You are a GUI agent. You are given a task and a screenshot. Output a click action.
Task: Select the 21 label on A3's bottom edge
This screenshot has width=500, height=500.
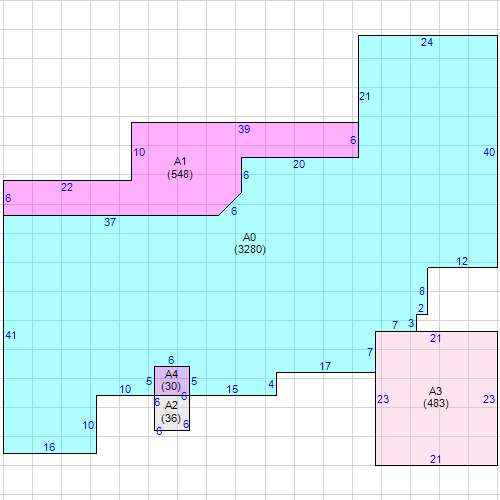(x=436, y=460)
